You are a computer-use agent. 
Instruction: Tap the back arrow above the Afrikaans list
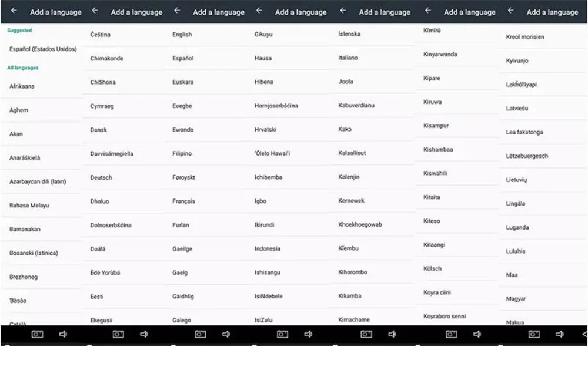14,11
